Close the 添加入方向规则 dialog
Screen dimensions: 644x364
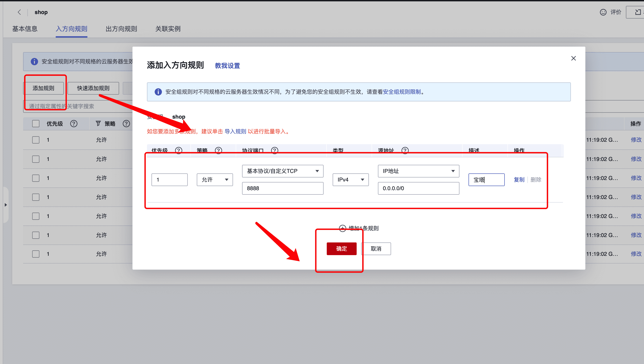pyautogui.click(x=573, y=58)
